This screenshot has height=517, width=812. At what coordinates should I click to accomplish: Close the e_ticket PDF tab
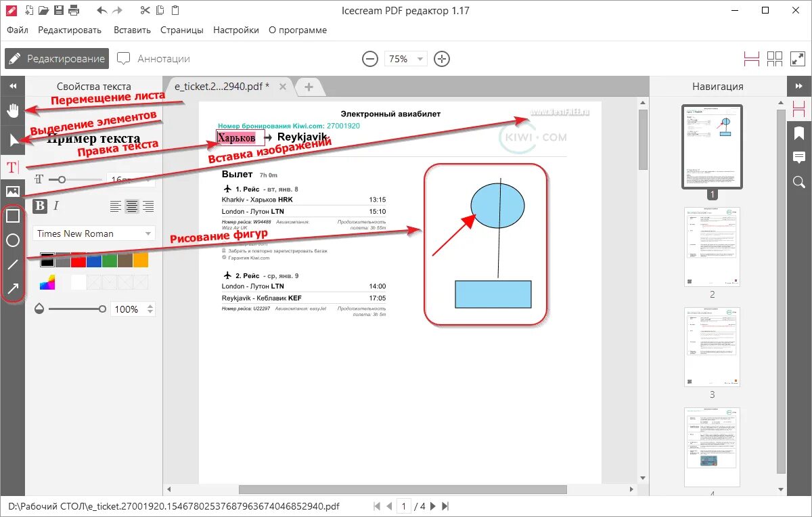point(283,87)
